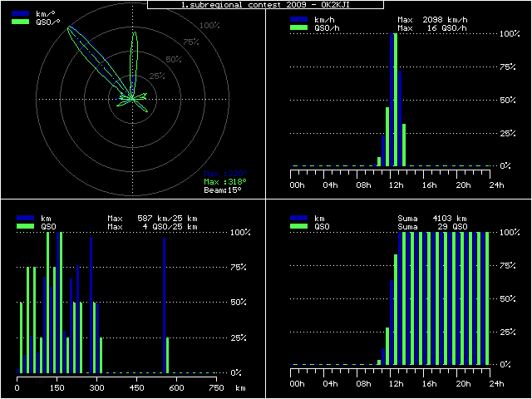This screenshot has height=399, width=532.
Task: Click the green QSO/° legend swatch in polar chart
Action: coord(20,22)
